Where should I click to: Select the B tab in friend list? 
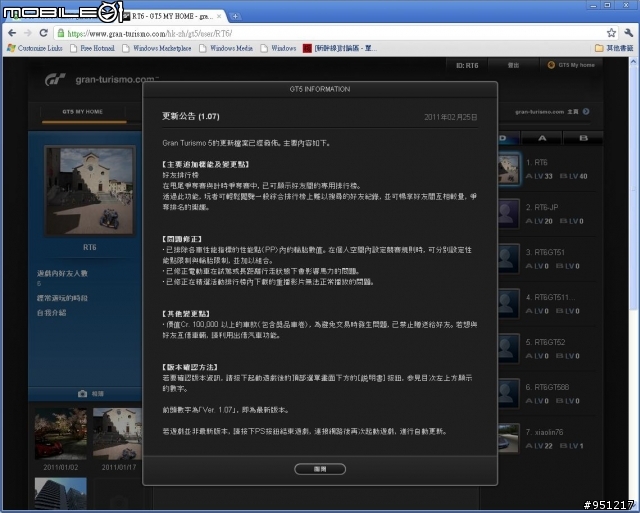pyautogui.click(x=583, y=138)
